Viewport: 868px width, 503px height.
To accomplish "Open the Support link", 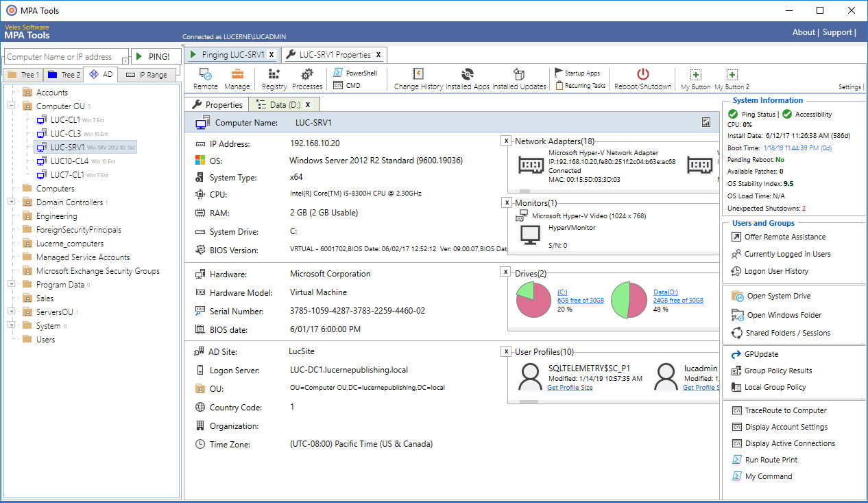I will click(x=837, y=32).
